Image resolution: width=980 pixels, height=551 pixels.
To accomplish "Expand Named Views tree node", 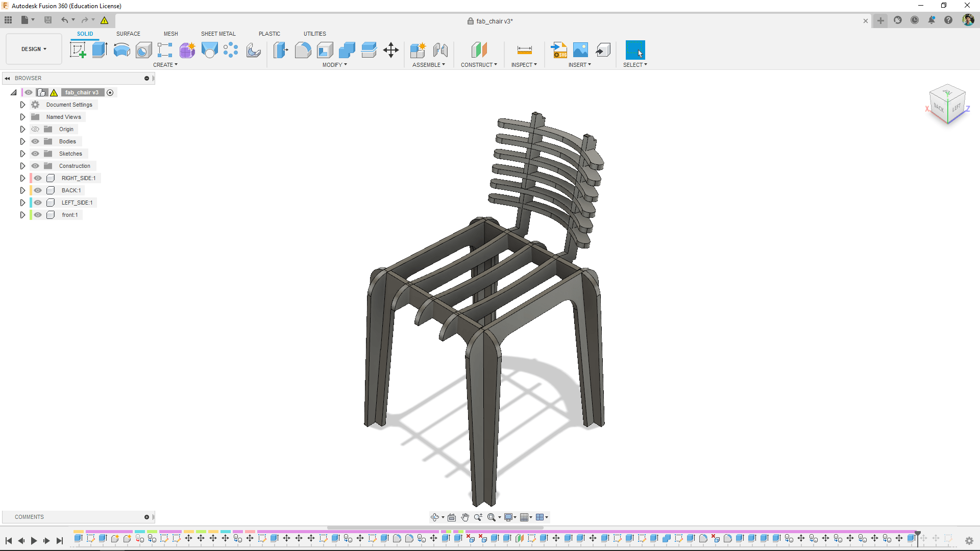I will [22, 117].
